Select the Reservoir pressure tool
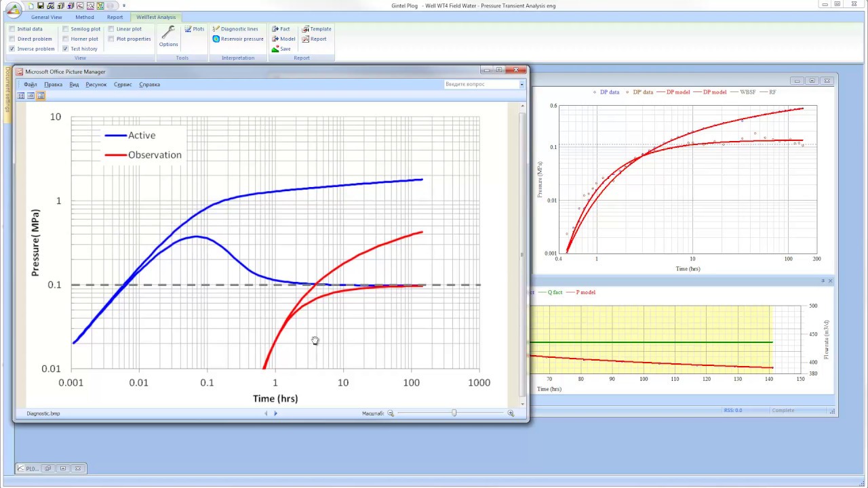This screenshot has height=488, width=868. (x=238, y=39)
